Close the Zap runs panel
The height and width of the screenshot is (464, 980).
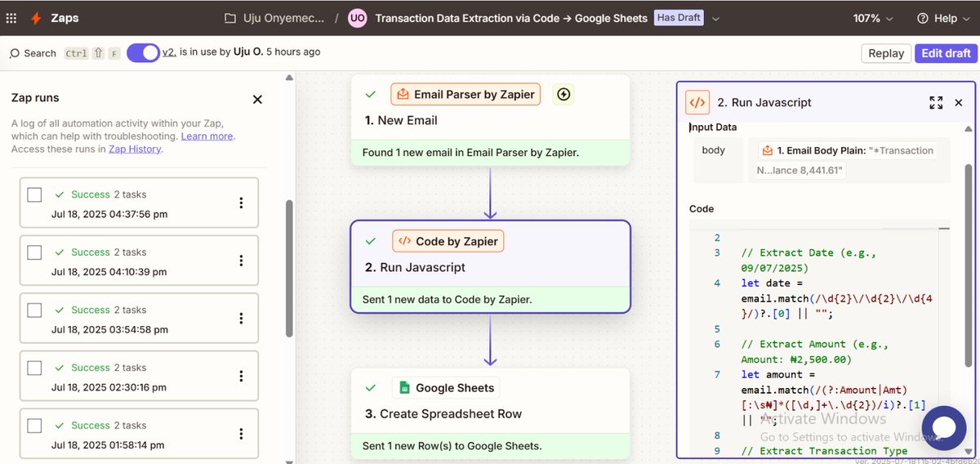pyautogui.click(x=257, y=99)
